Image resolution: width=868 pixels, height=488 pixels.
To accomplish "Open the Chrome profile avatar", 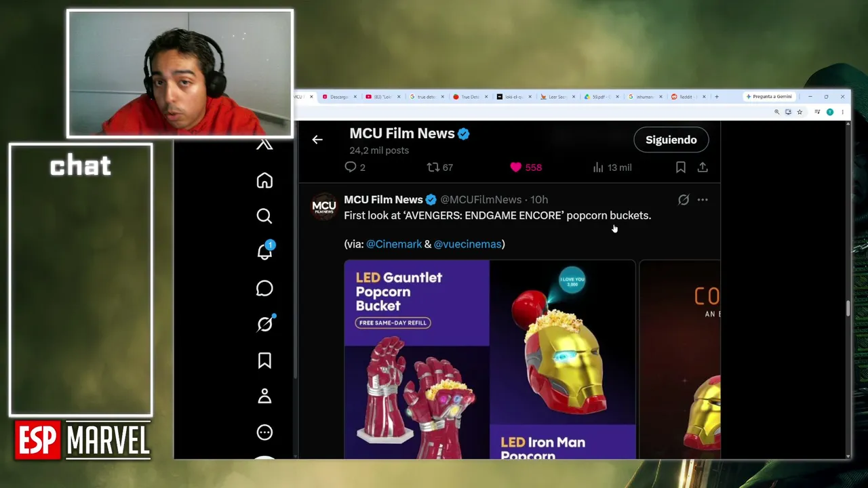I will pos(830,112).
